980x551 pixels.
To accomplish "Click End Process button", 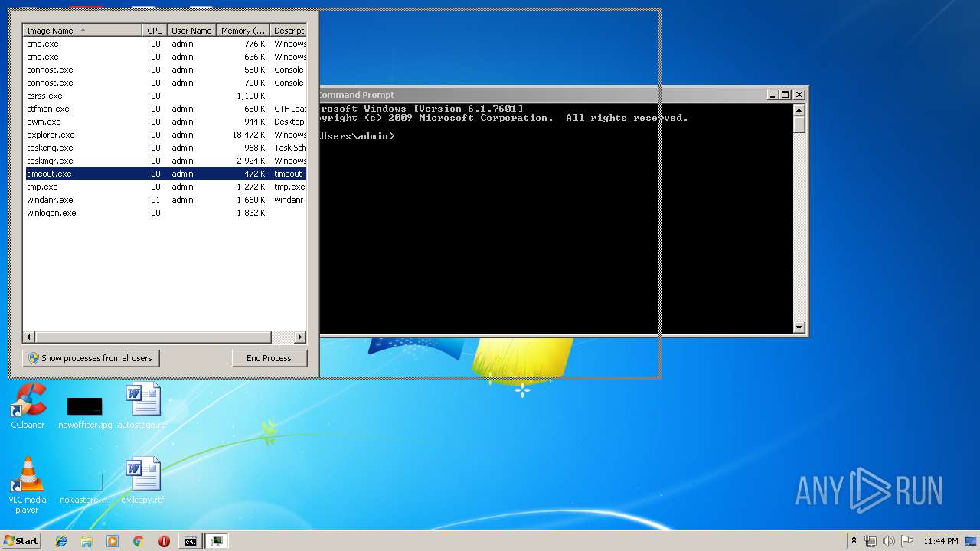I will (x=269, y=358).
